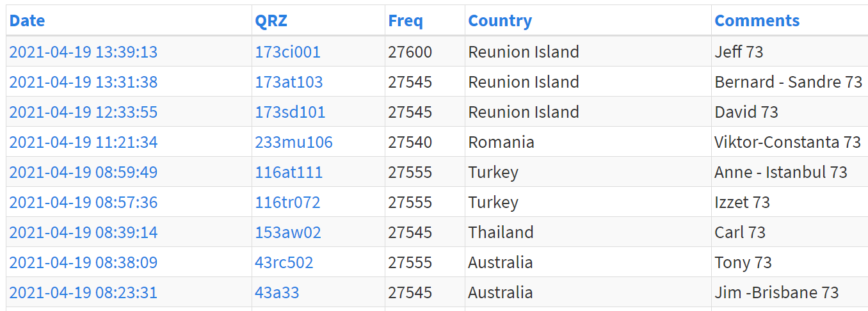
Task: Sort by the Comments column header
Action: (757, 20)
